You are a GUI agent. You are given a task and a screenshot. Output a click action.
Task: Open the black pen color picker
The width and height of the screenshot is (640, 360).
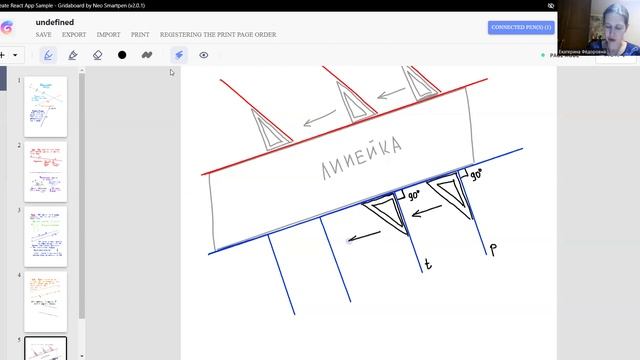[x=122, y=55]
